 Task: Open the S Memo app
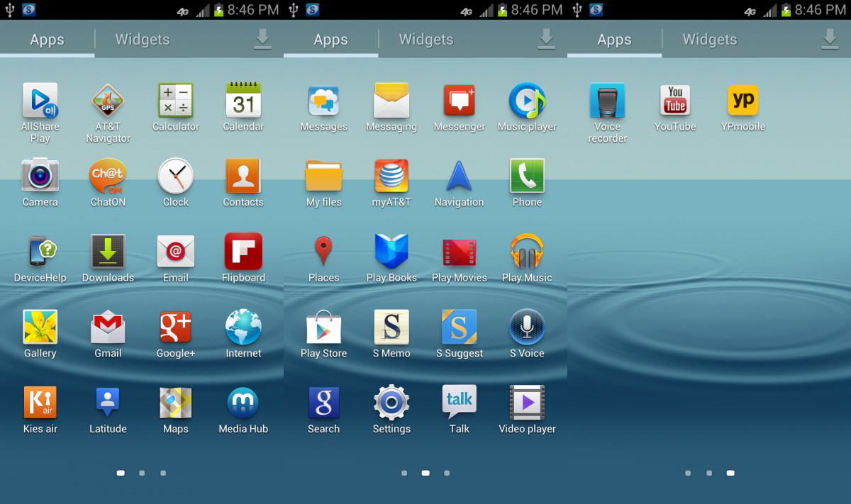coord(391,327)
